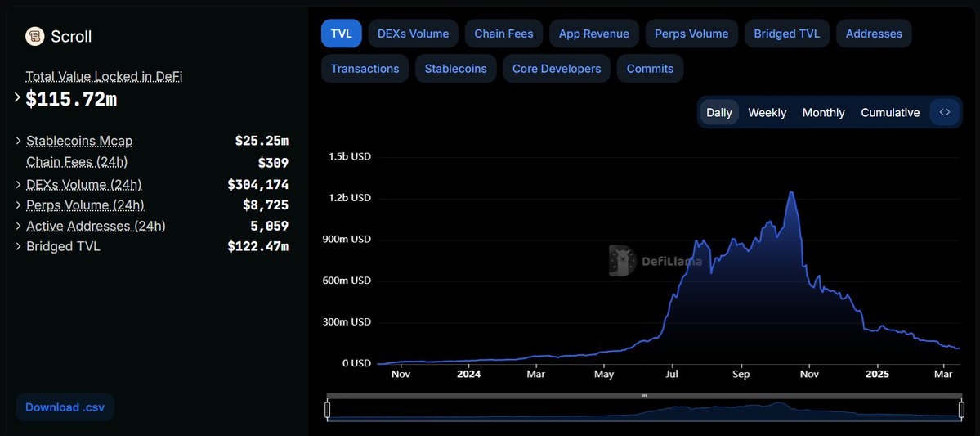Viewport: 980px width, 436px height.
Task: Click the Sep x-axis label
Action: tap(741, 374)
